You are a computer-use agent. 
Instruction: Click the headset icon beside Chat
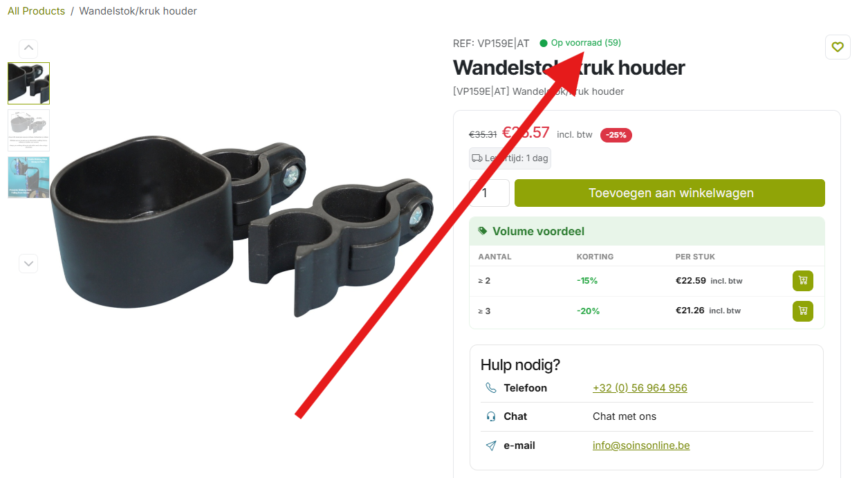491,416
